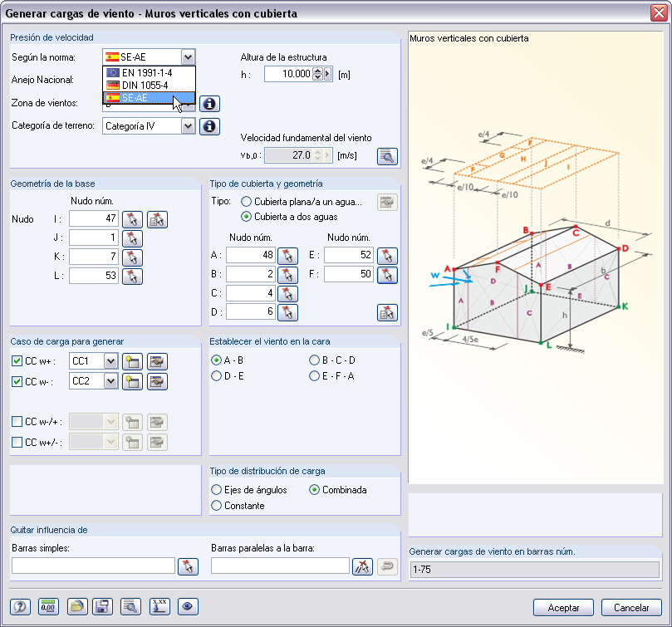Click Barras paralelas a la barra field
672x627 pixels.
coord(280,566)
